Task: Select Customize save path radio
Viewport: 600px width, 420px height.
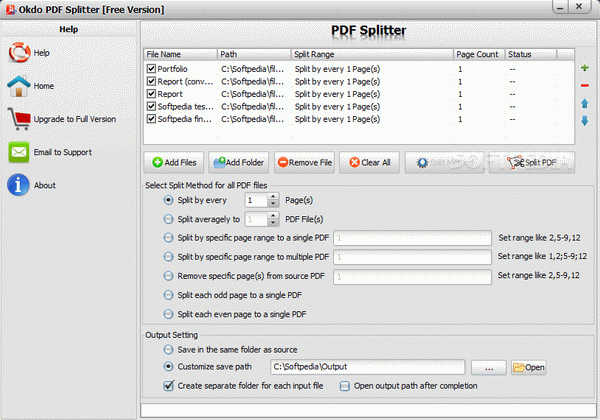Action: point(168,366)
